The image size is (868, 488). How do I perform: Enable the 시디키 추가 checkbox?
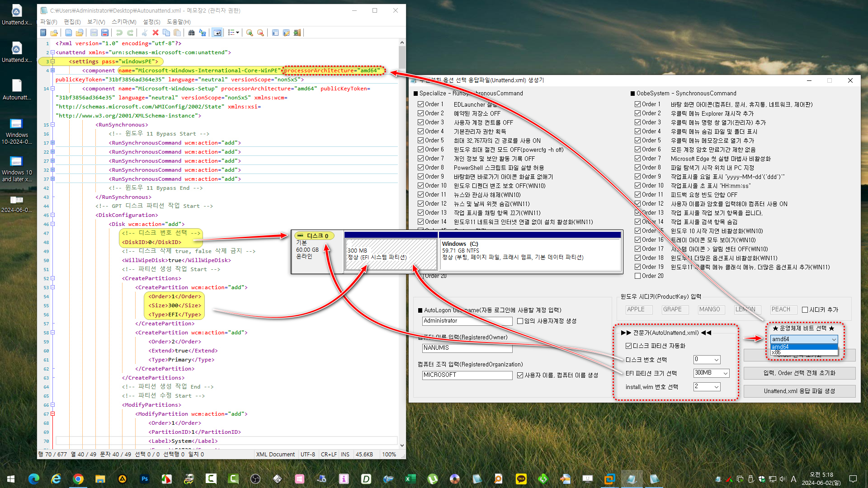tap(805, 310)
